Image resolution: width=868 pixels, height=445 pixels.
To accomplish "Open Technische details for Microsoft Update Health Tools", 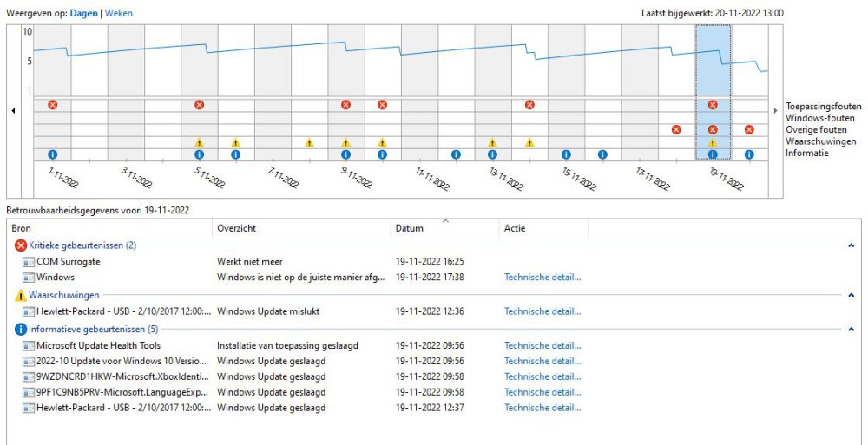I will pyautogui.click(x=542, y=345).
